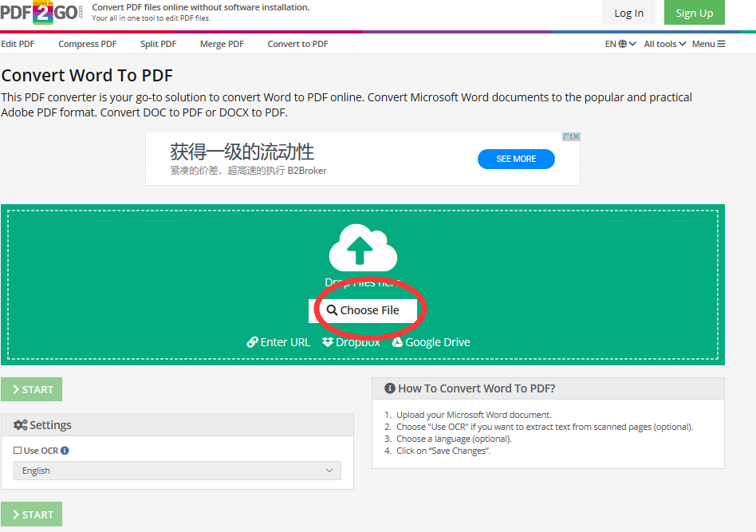
Task: Click the AdChoices icon on the ad
Action: pos(567,137)
